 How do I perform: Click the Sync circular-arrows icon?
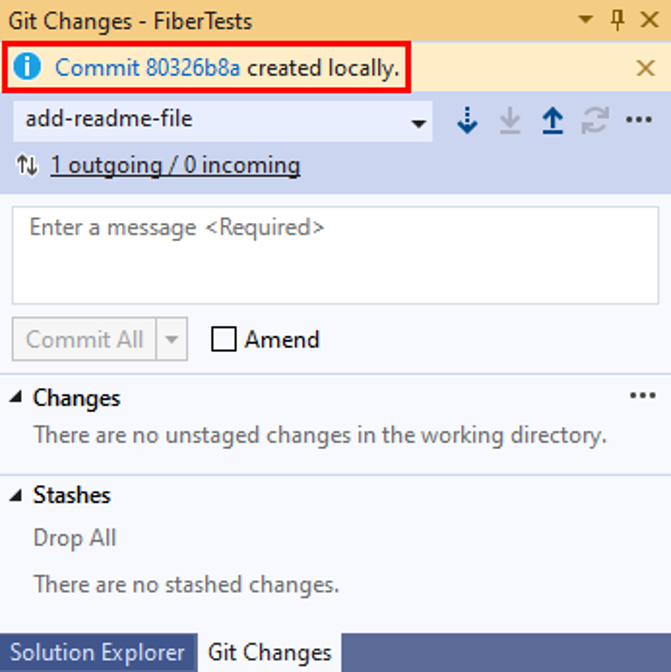tap(595, 120)
